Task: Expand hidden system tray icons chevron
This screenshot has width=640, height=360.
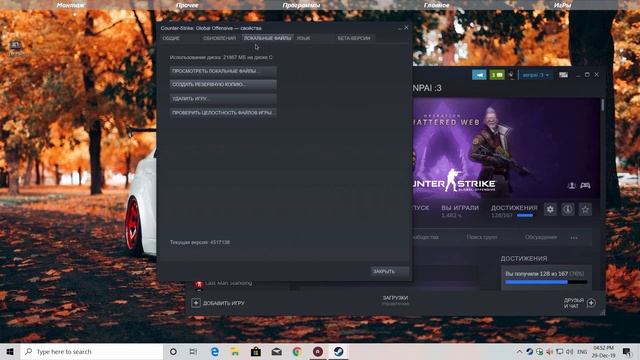Action: click(519, 351)
